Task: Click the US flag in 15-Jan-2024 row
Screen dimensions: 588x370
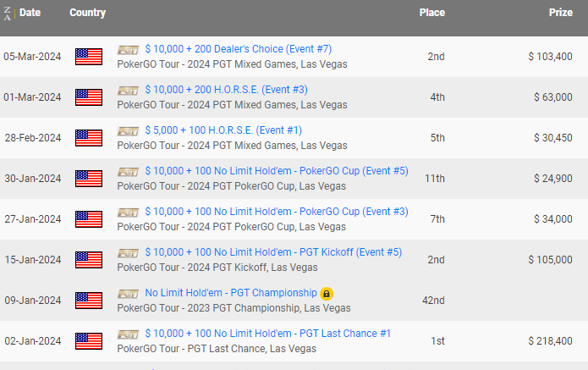Action: pos(89,260)
